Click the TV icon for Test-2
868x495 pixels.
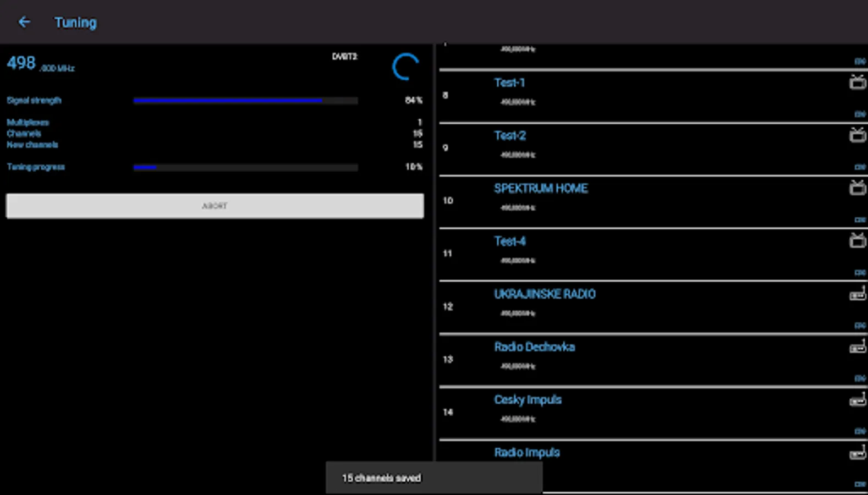pos(858,135)
